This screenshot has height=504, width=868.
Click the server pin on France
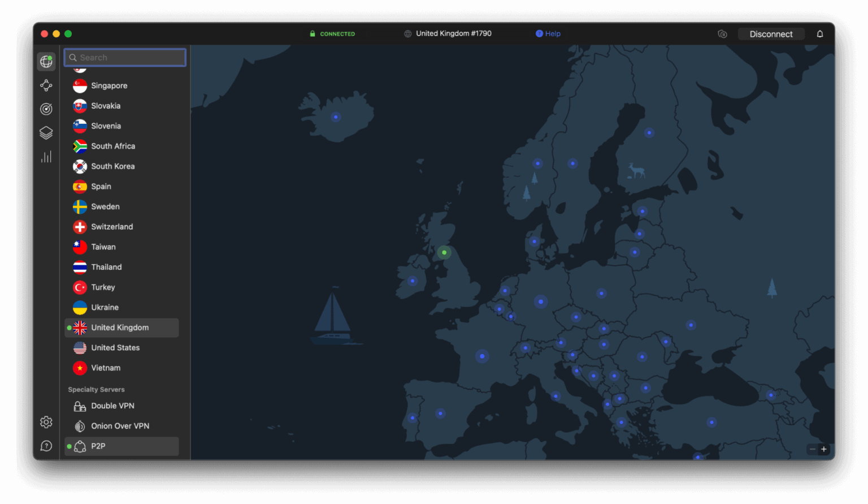click(x=482, y=356)
